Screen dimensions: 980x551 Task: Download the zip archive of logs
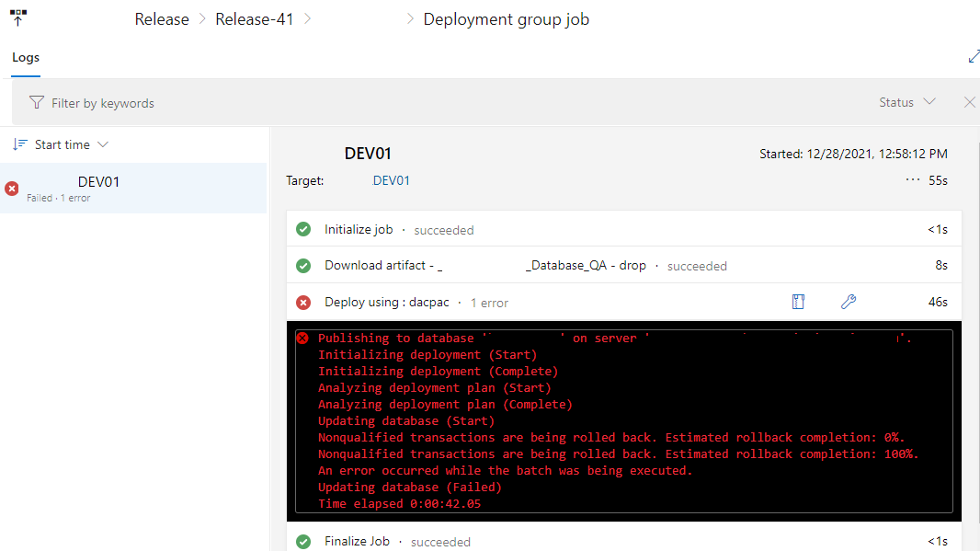(798, 301)
